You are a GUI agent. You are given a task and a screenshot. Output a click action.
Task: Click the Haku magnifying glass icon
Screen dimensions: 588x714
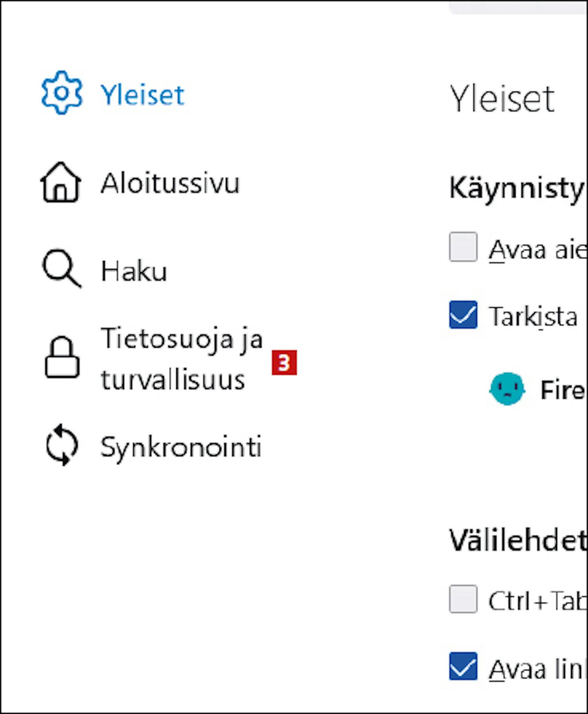62,268
